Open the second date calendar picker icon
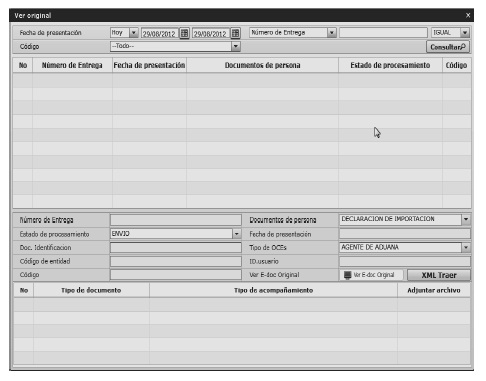This screenshot has width=486, height=381. [235, 33]
